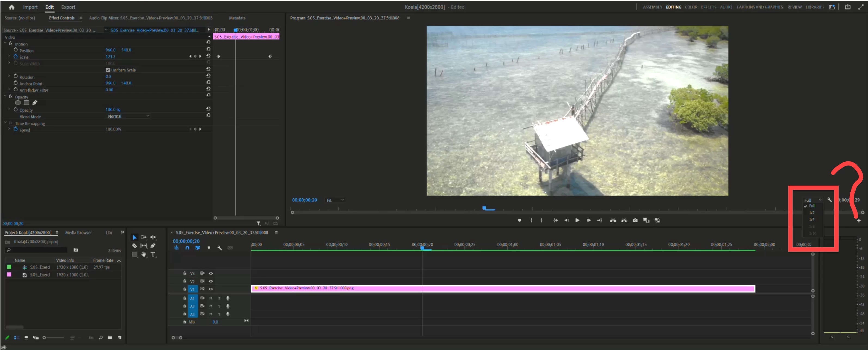
Task: Select the Razor tool in tools panel
Action: click(x=134, y=246)
